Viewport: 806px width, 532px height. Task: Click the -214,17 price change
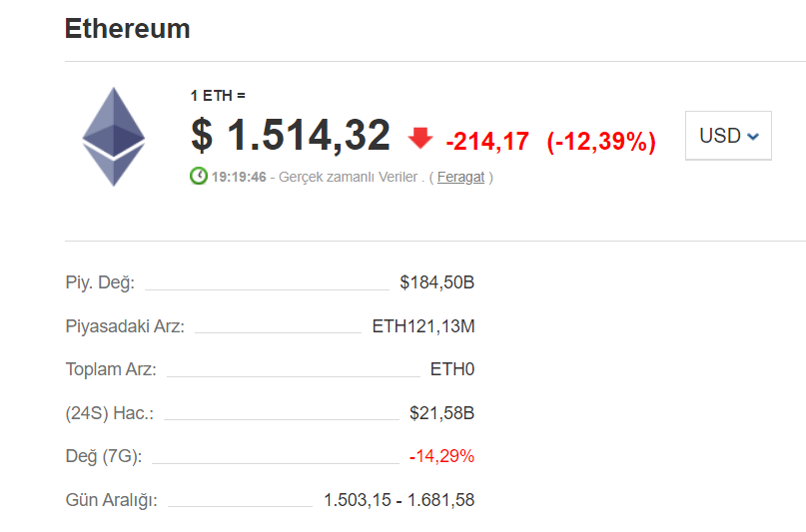[x=487, y=142]
